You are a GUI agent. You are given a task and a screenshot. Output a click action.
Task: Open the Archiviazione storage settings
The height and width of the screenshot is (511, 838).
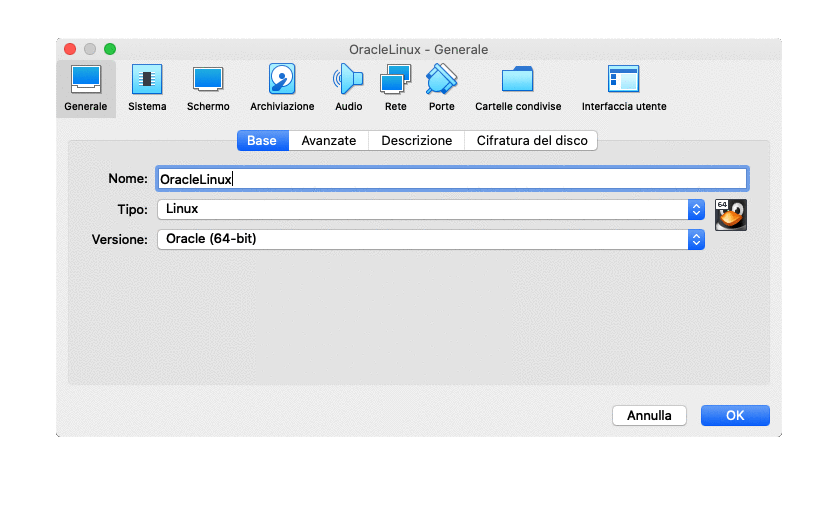tap(282, 88)
